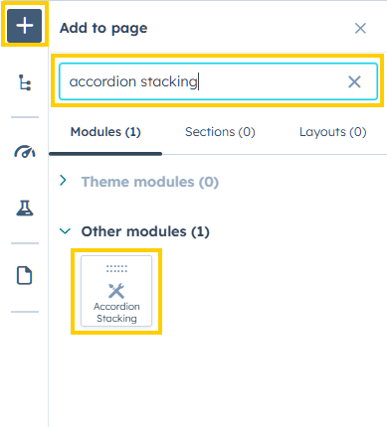Focus the module search input field
Viewport: 387px width, 427px height.
(218, 82)
